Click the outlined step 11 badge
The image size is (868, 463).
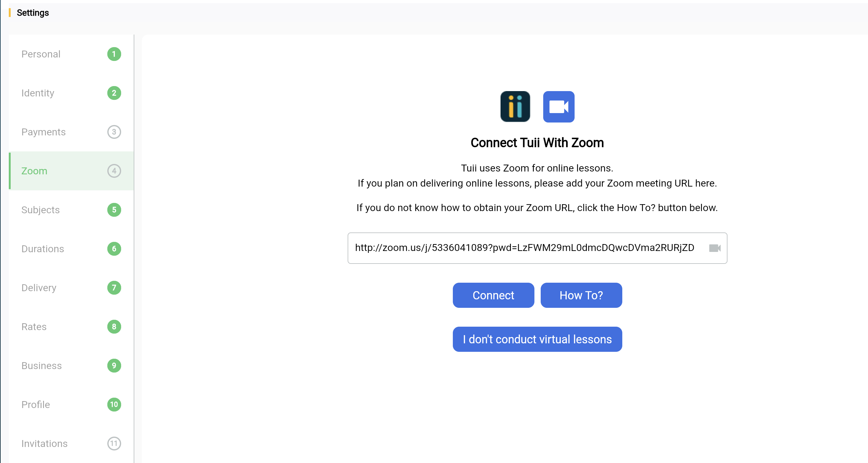[114, 444]
